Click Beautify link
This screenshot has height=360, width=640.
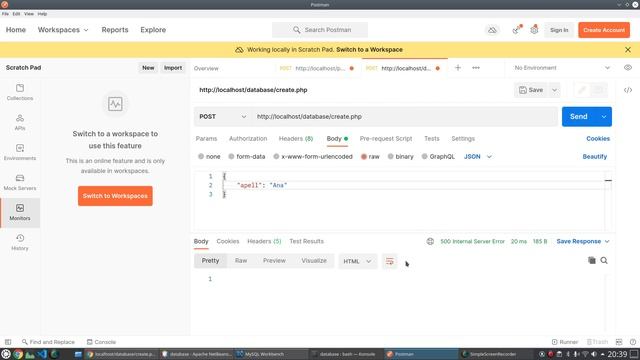pyautogui.click(x=594, y=157)
